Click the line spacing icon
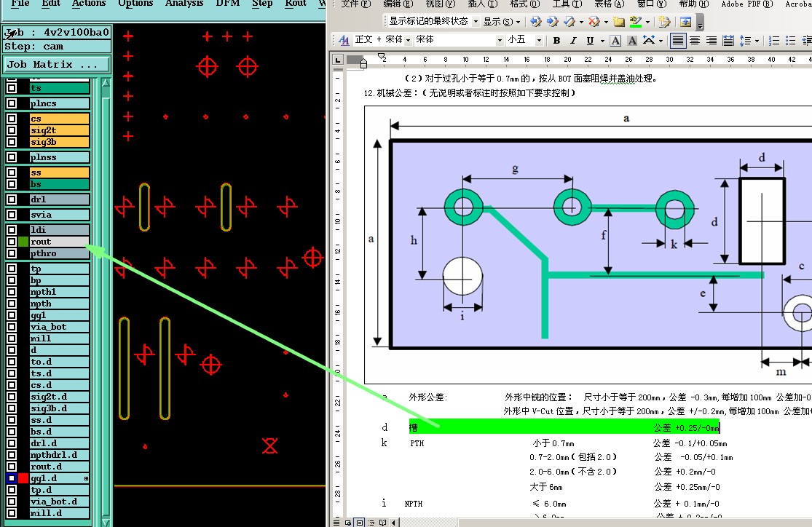 pos(745,40)
